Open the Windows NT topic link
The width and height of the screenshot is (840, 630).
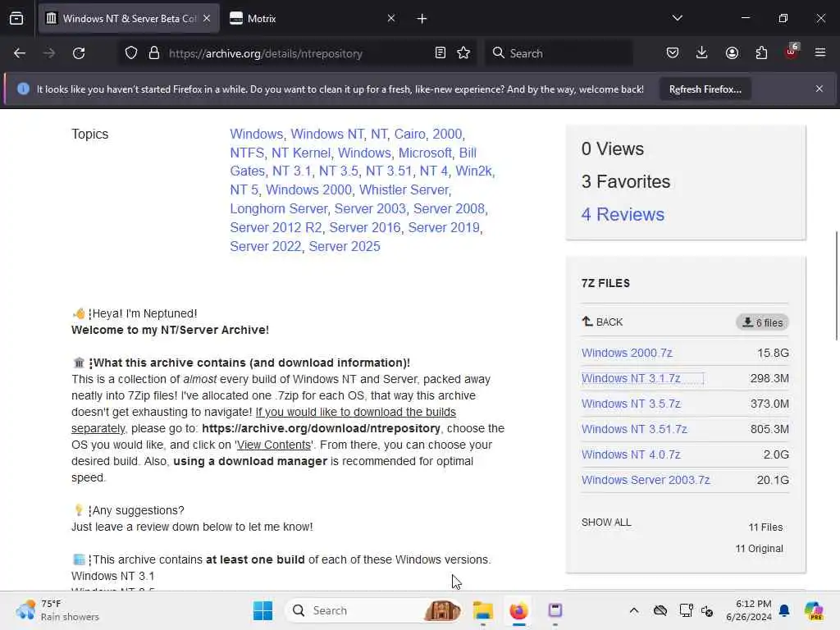(x=327, y=134)
